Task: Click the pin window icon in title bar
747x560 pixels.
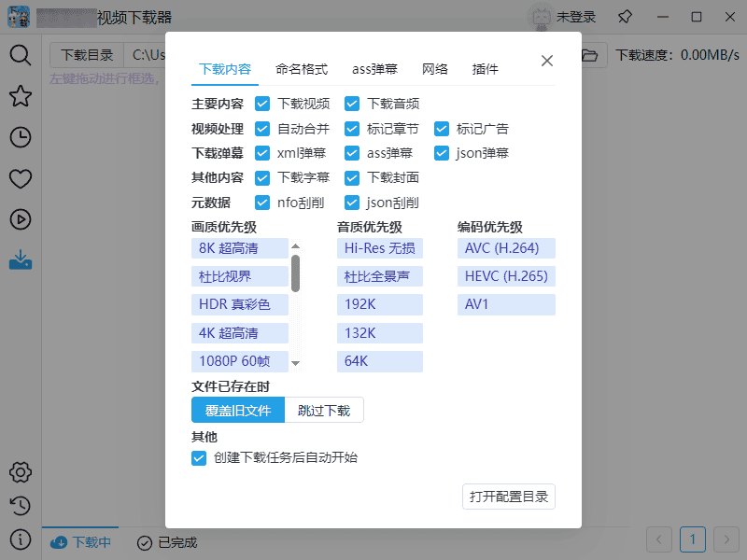Action: 625,17
